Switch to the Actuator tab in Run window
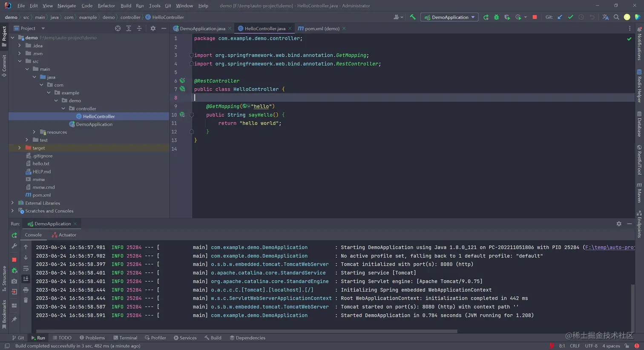The height and width of the screenshot is (350, 644). point(67,234)
